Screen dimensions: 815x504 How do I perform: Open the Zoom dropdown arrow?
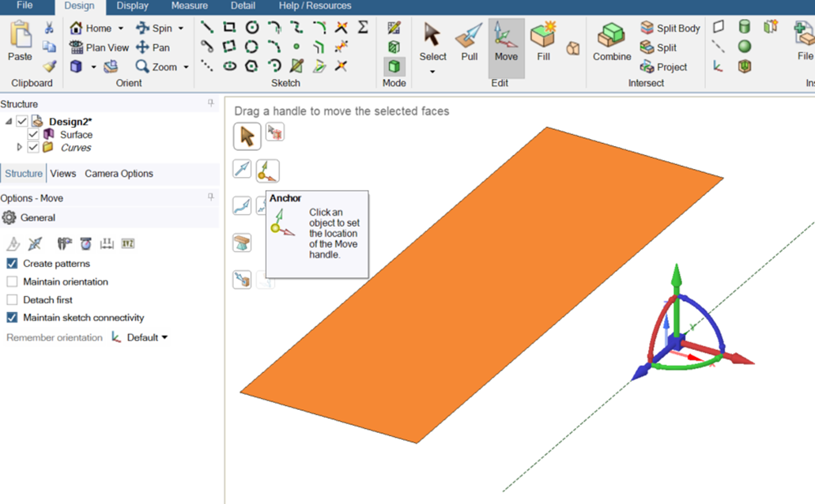pyautogui.click(x=186, y=67)
